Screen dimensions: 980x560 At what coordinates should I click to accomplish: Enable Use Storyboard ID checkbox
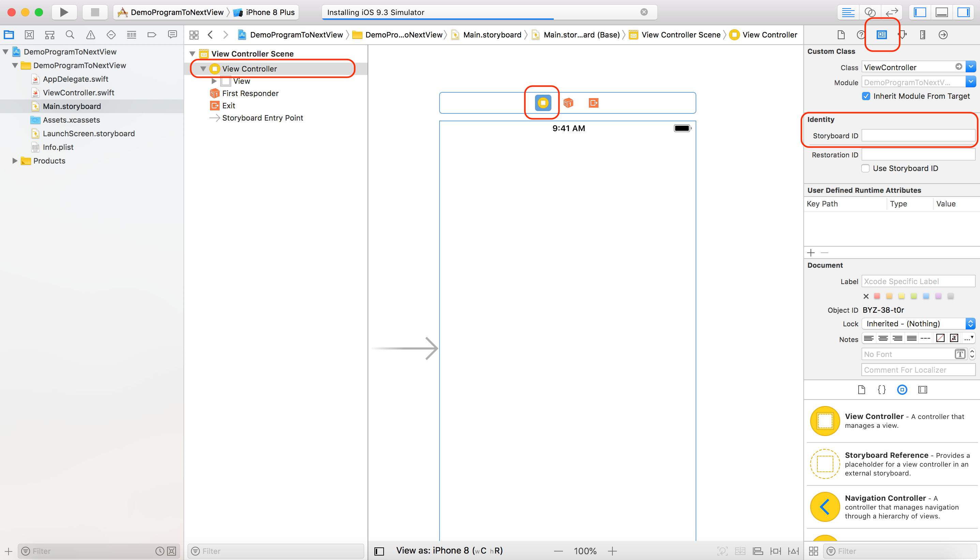coord(866,169)
